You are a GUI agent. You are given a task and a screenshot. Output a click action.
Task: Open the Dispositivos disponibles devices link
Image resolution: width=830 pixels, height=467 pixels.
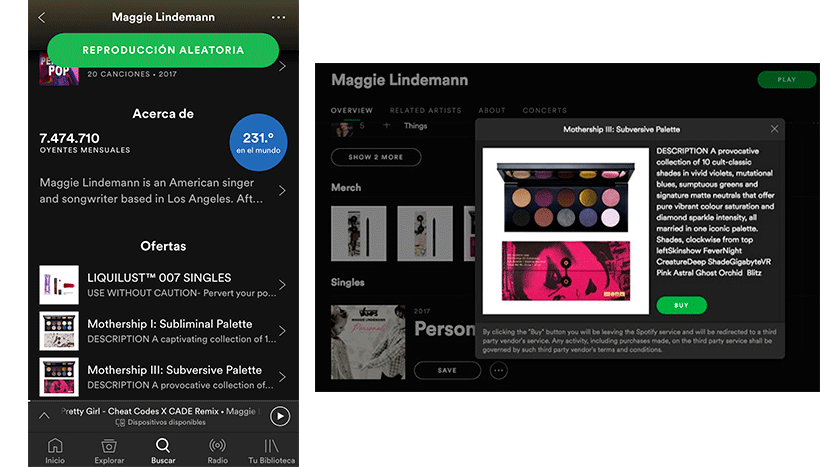pos(160,423)
